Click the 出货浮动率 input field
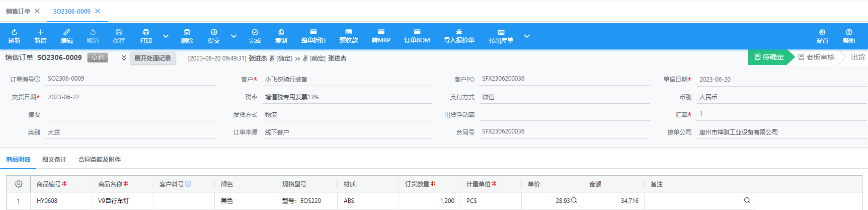Screen dimensions: 868x210 (x=565, y=115)
